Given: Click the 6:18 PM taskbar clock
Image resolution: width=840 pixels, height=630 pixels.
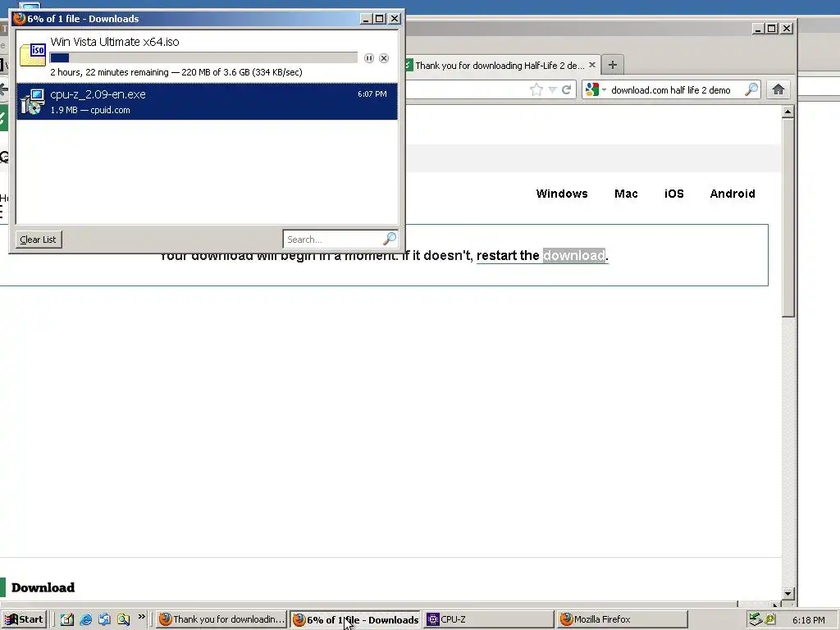Looking at the screenshot, I should click(808, 620).
